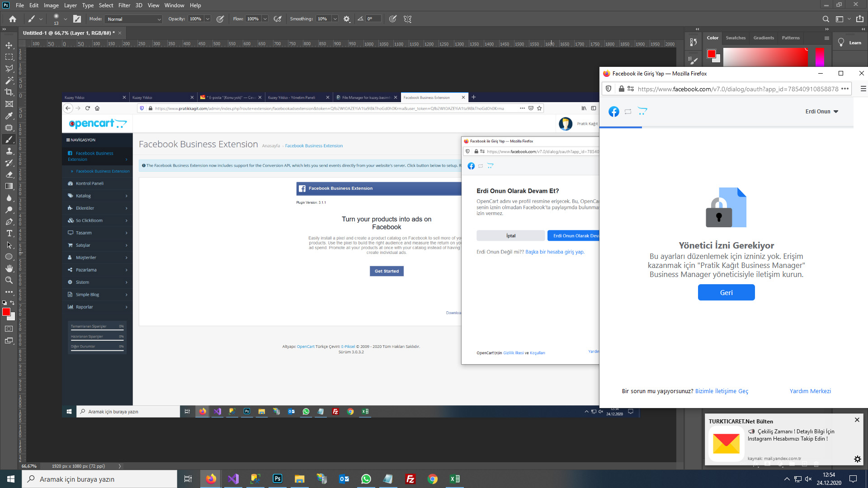Click the Photoshop search magnifier icon
The image size is (868, 488).
coord(826,19)
